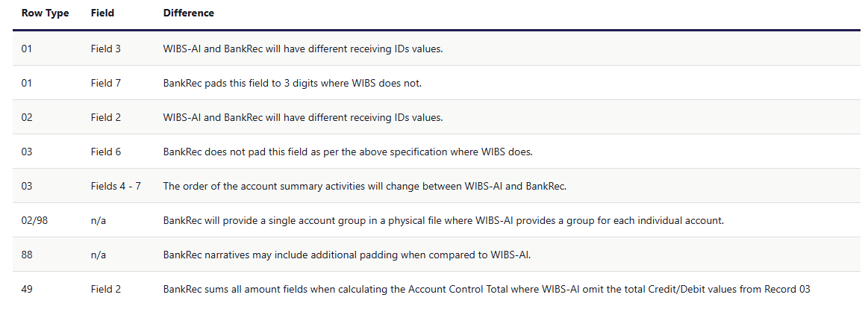Click the Difference column header
The image size is (868, 321).
[x=188, y=13]
